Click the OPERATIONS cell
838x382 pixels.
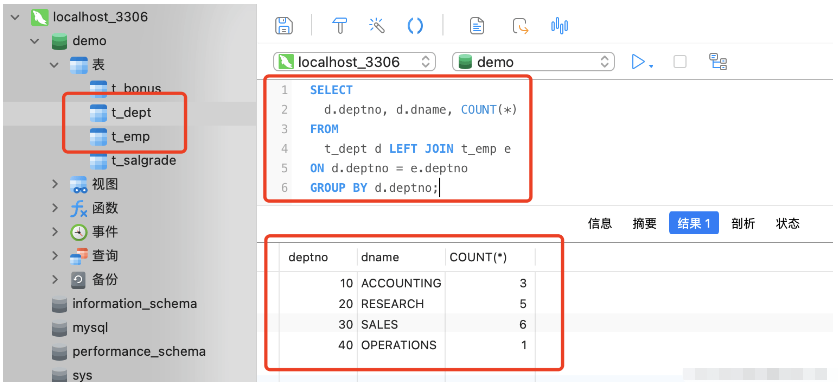(401, 345)
